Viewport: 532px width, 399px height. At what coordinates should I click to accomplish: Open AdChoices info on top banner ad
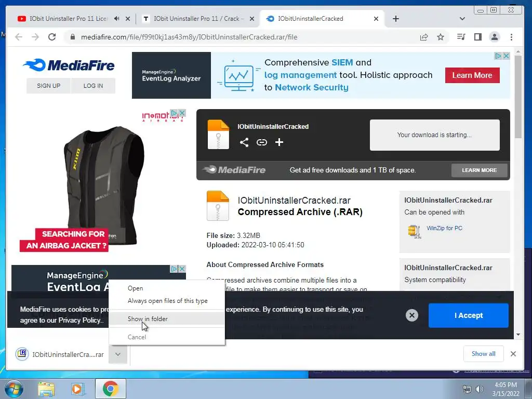coord(498,56)
